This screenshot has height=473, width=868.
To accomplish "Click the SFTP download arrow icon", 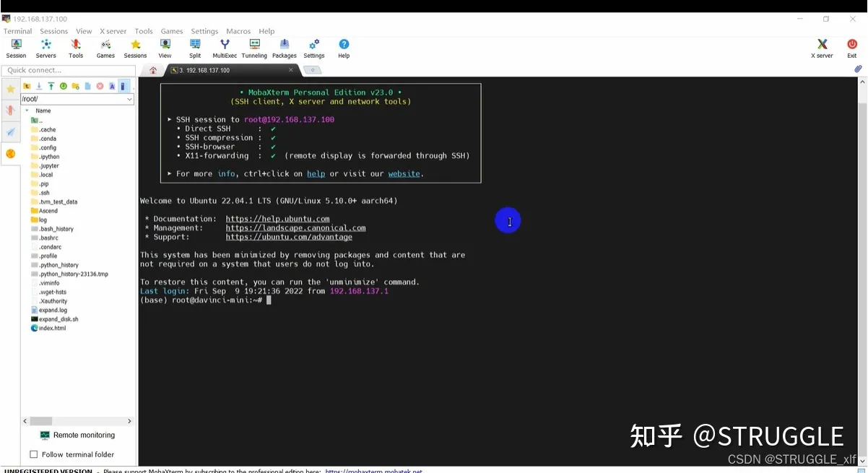I will (x=39, y=86).
